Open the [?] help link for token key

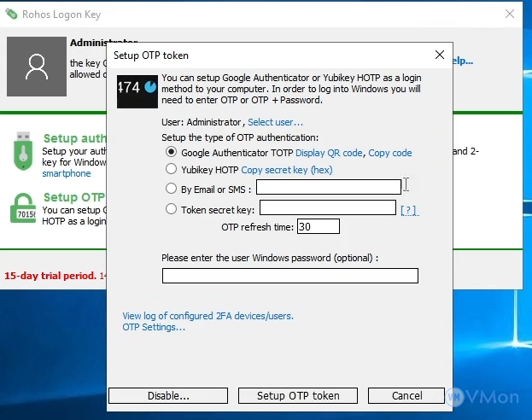(408, 209)
